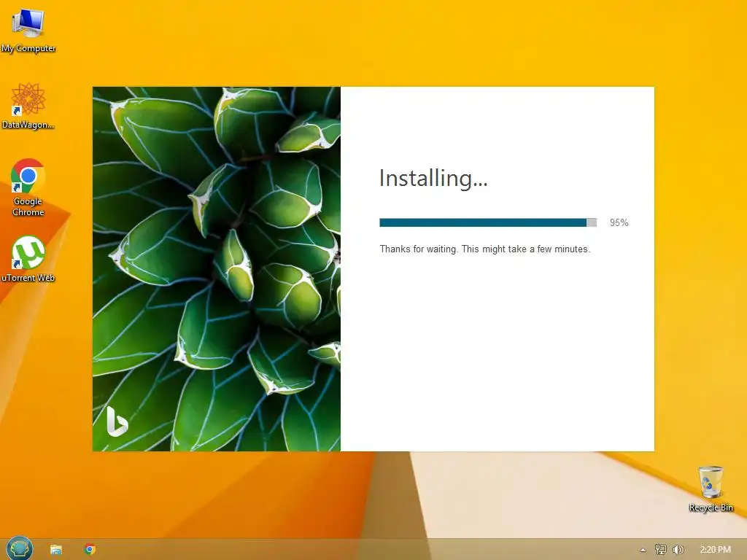
Task: Open File Explorer from the taskbar
Action: coord(56,550)
